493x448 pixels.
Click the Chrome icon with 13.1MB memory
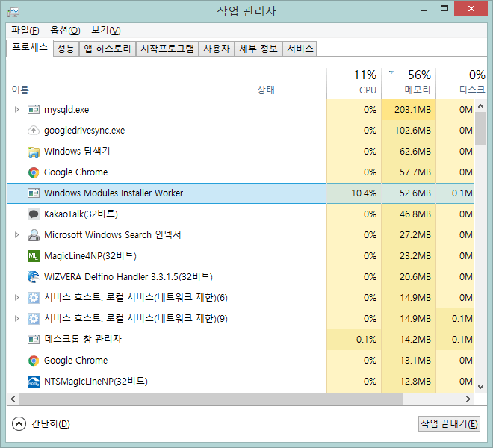click(x=34, y=361)
